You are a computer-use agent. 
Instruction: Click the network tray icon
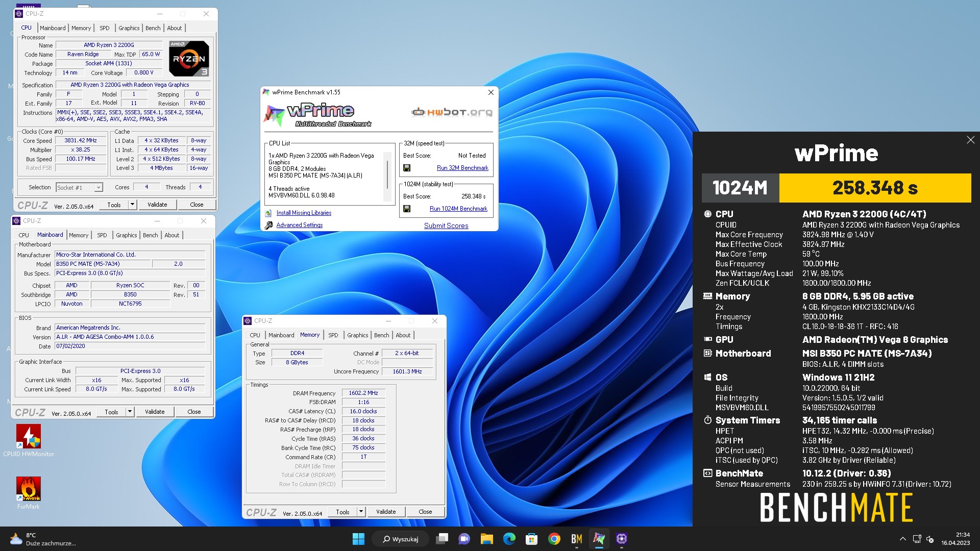(x=917, y=539)
